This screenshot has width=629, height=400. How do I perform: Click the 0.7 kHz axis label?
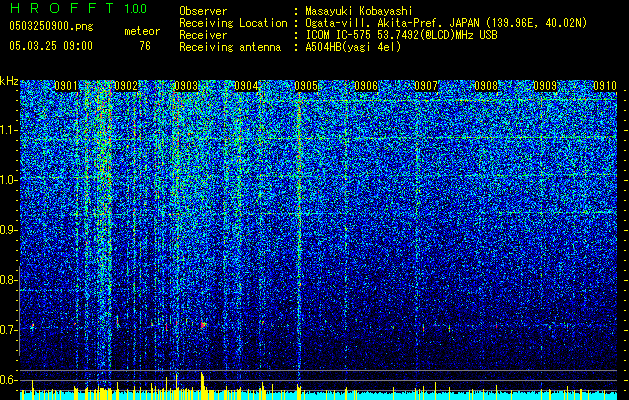[x=9, y=330]
